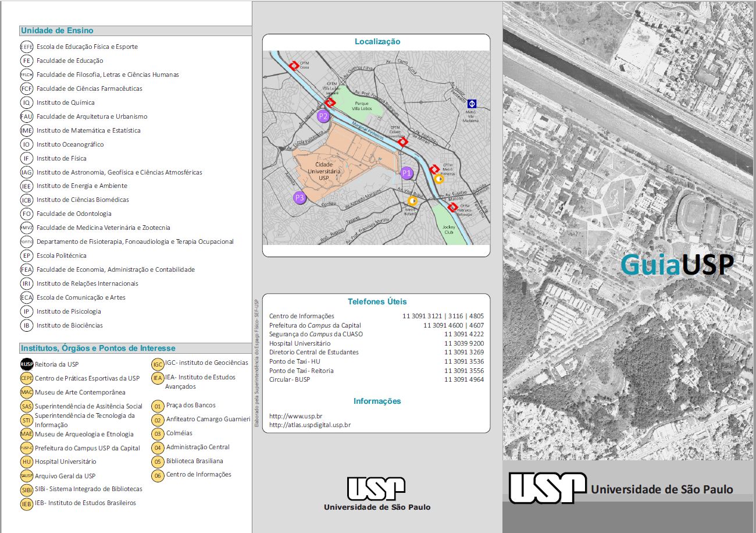This screenshot has width=756, height=533.
Task: Click the purple P2 map marker
Action: [323, 116]
